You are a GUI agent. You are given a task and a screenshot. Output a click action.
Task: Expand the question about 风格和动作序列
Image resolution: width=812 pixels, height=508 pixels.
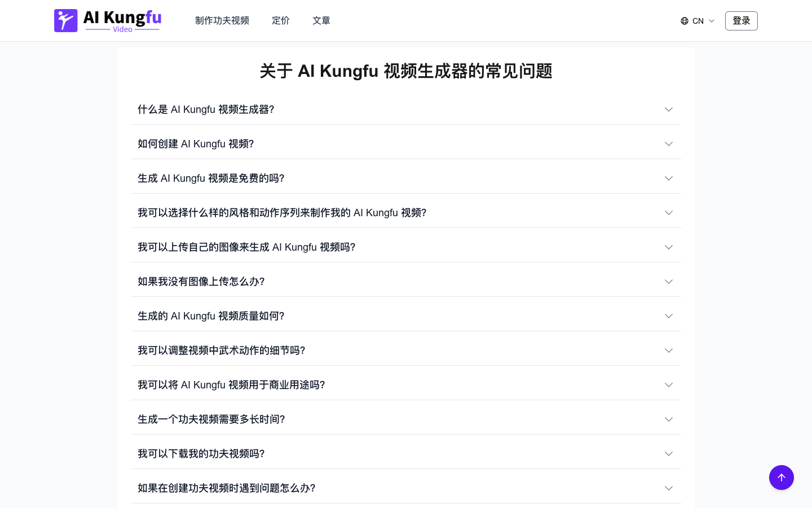(406, 213)
